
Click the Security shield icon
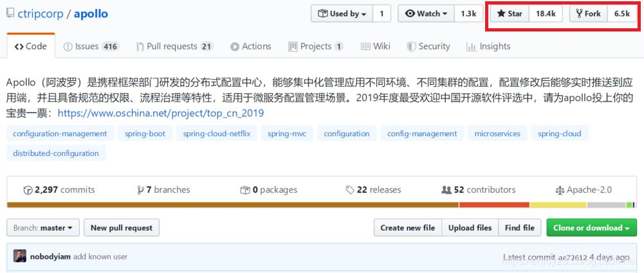point(412,46)
